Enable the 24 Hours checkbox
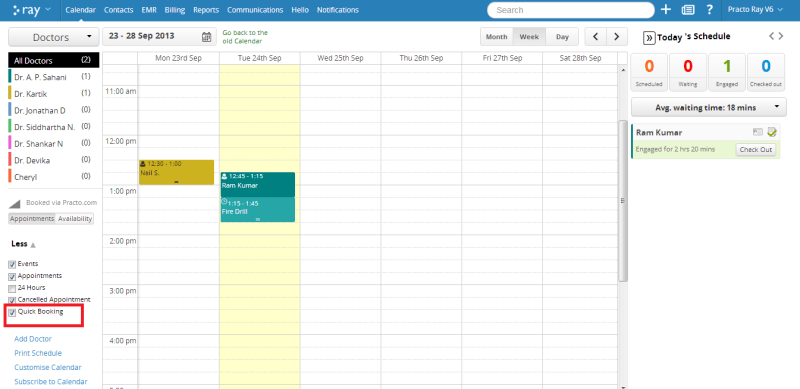This screenshot has width=800, height=389. click(x=12, y=288)
